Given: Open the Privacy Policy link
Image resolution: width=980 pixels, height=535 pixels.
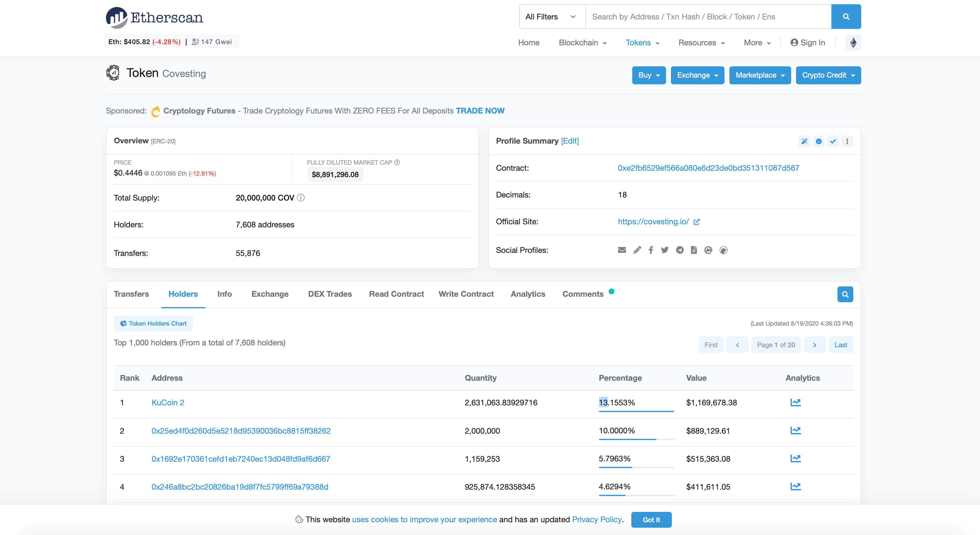Looking at the screenshot, I should tap(597, 520).
